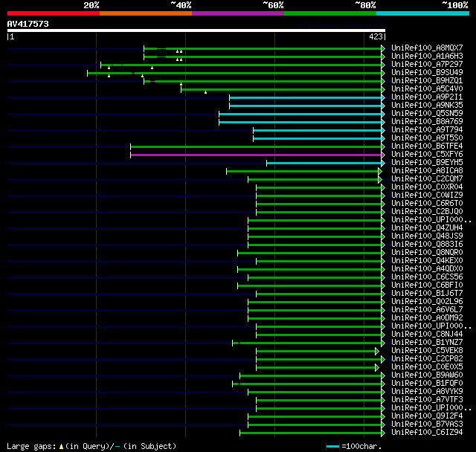This screenshot has height=452, width=476.
Task: Select UniRef100_Q02L96 entry
Action: 427,302
